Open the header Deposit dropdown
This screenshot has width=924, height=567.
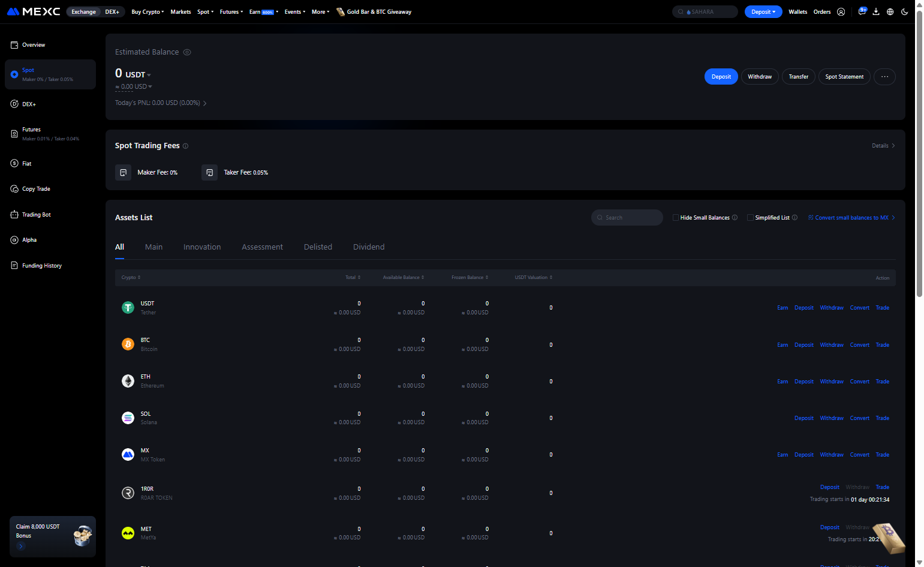point(763,12)
